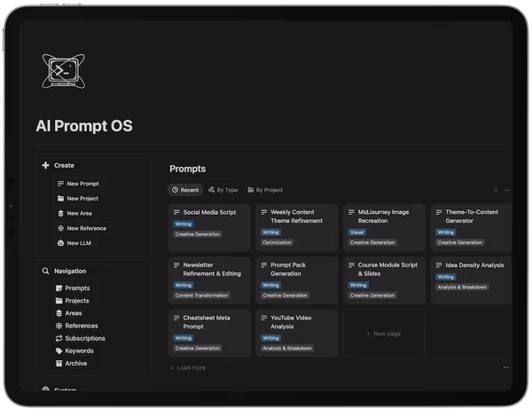The image size is (532, 410).
Task: Click the Prompts section heading
Action: (x=187, y=169)
